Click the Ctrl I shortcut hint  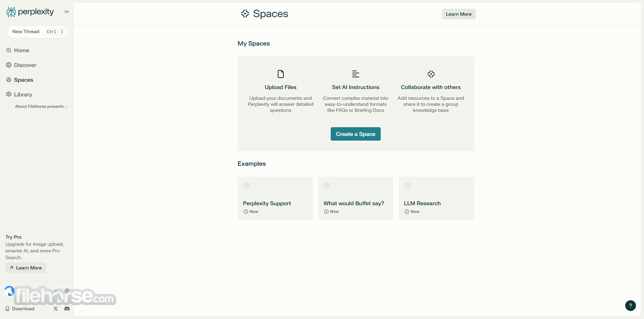click(55, 32)
